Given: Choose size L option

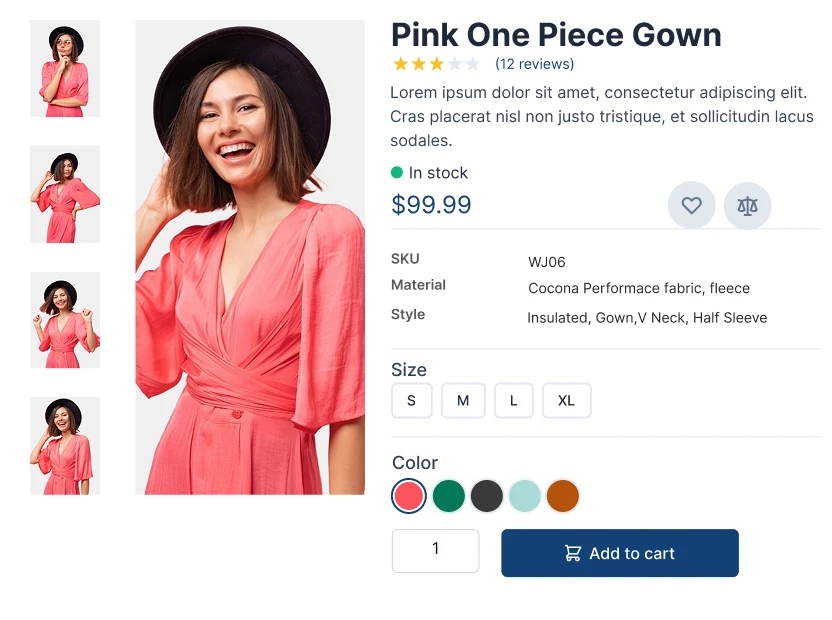Looking at the screenshot, I should [514, 401].
